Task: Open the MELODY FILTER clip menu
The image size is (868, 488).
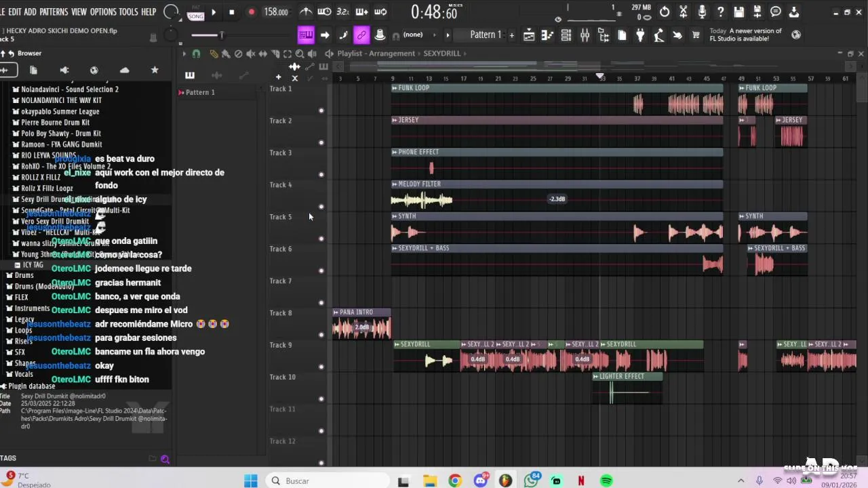Action: (395, 184)
